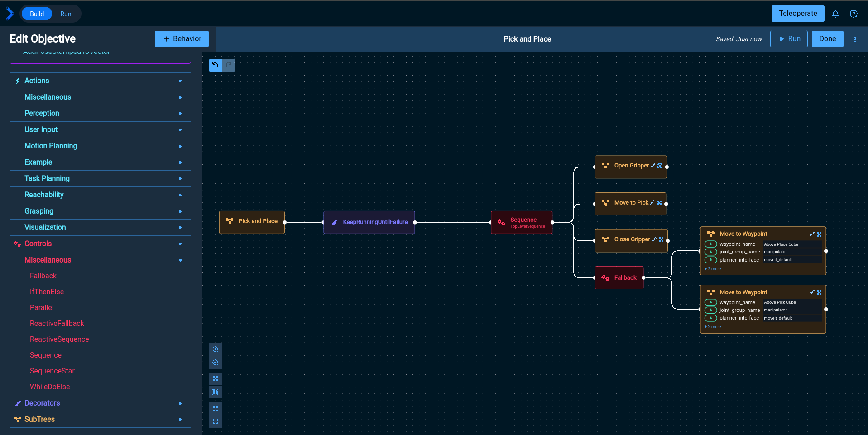Open the help question mark icon

(x=854, y=14)
